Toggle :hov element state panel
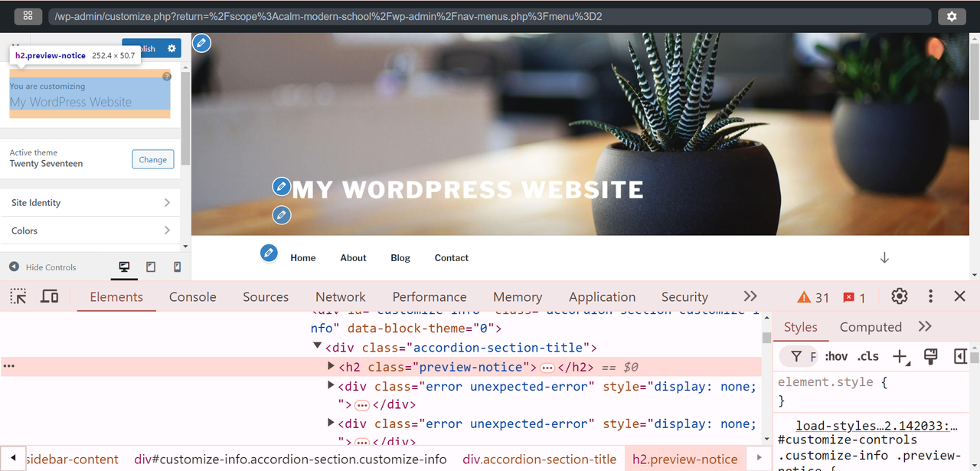This screenshot has width=980, height=471. point(836,356)
